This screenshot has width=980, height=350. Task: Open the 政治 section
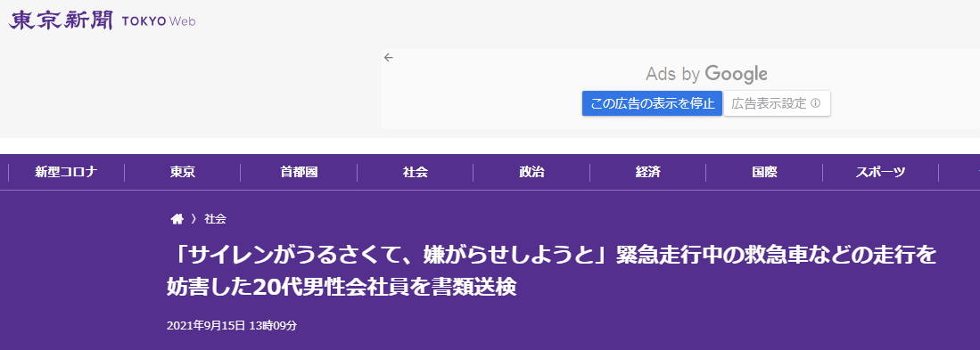531,172
